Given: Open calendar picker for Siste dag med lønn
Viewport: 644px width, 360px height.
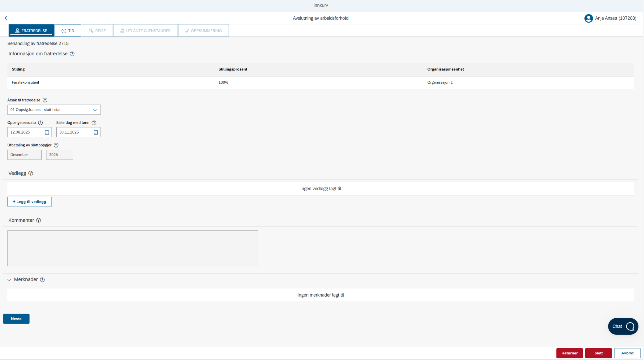Looking at the screenshot, I should pos(96,132).
